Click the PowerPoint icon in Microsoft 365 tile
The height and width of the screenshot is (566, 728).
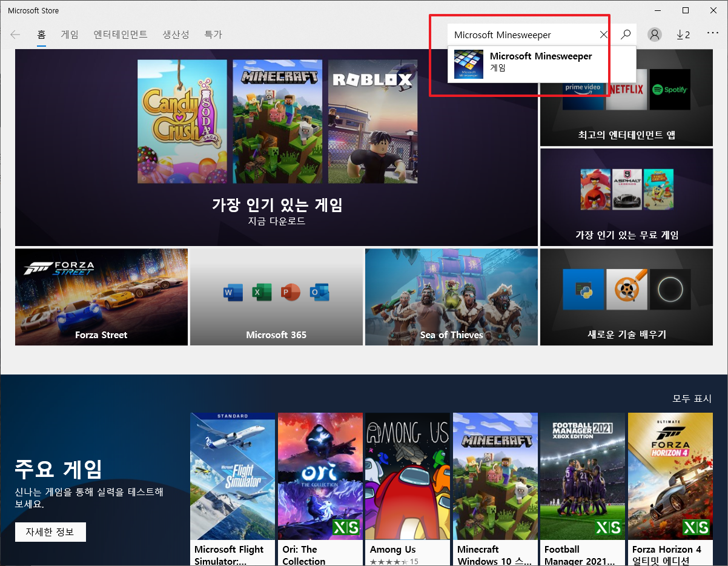[291, 292]
